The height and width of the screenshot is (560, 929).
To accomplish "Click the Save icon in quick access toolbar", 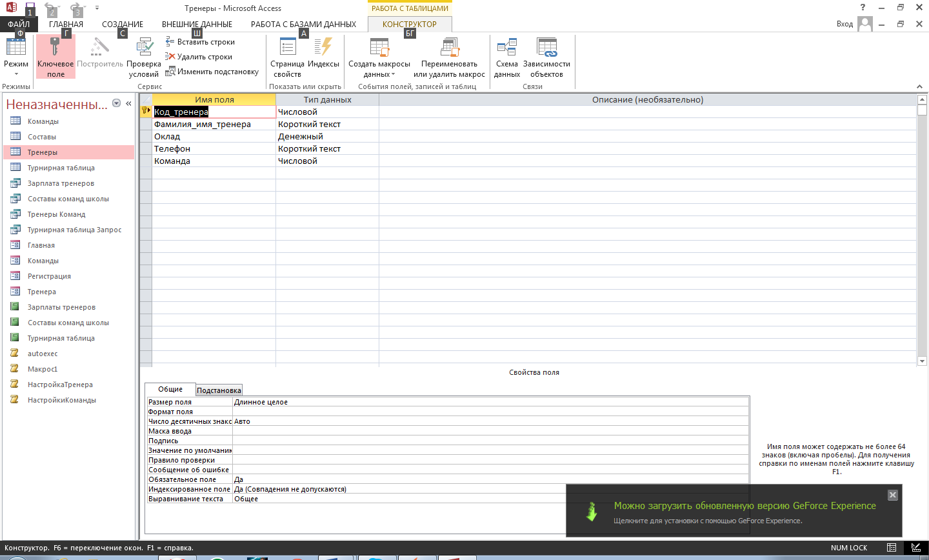I will [x=30, y=8].
